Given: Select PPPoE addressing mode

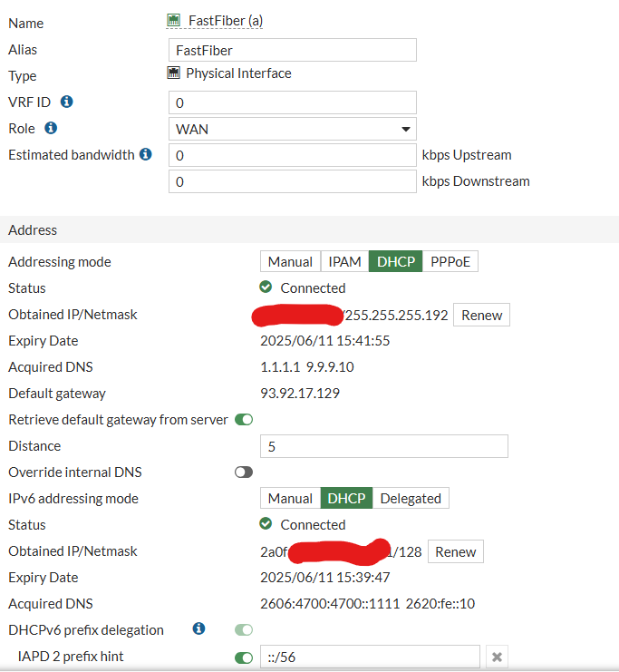Looking at the screenshot, I should tap(450, 262).
